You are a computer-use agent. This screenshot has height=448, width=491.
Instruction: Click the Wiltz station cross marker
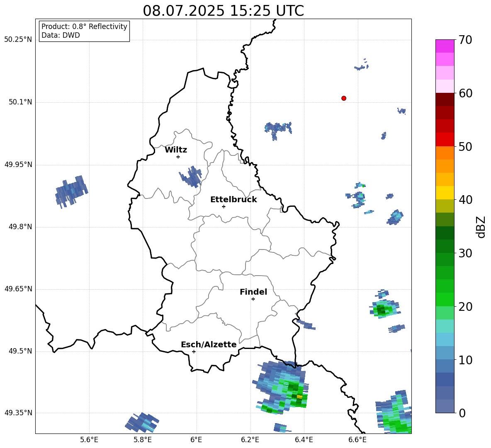[178, 157]
